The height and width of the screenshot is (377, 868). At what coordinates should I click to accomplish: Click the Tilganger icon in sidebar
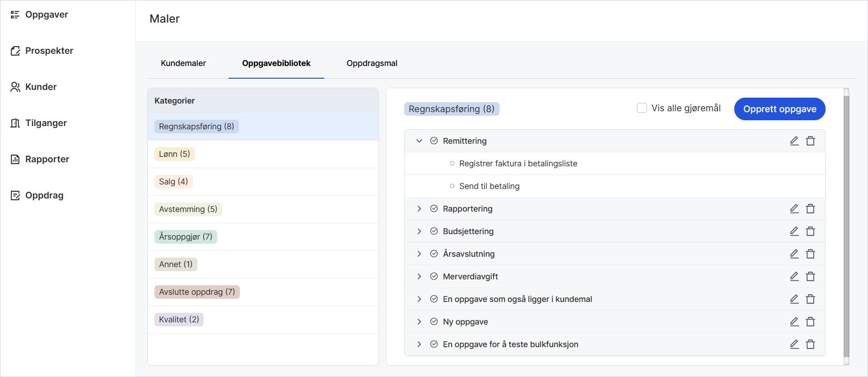[x=15, y=123]
